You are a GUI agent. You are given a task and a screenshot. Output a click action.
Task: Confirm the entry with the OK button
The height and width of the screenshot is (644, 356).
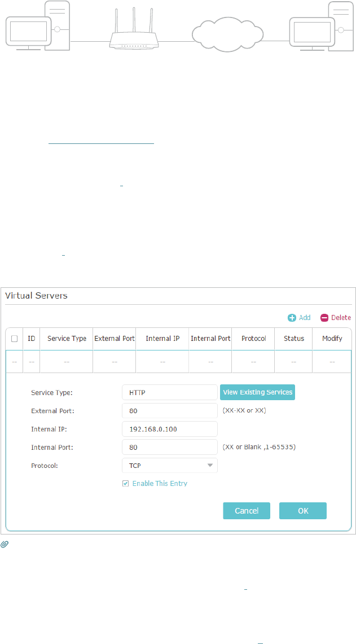point(302,511)
